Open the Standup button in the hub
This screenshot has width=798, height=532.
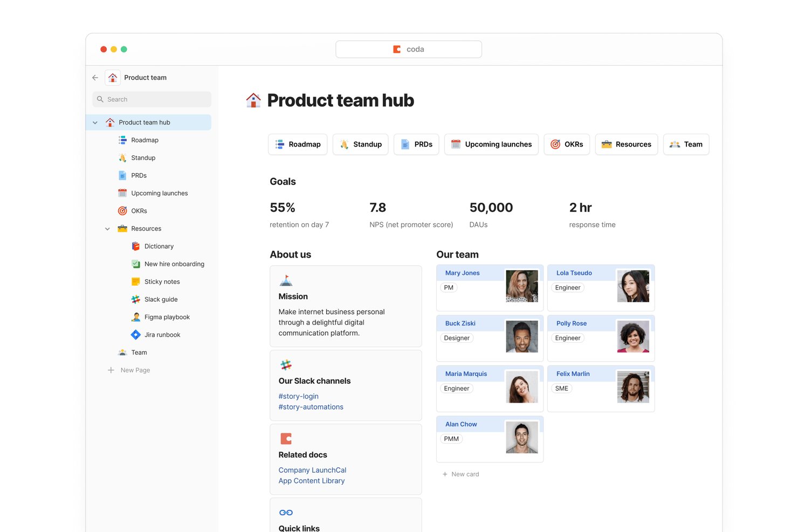tap(361, 144)
